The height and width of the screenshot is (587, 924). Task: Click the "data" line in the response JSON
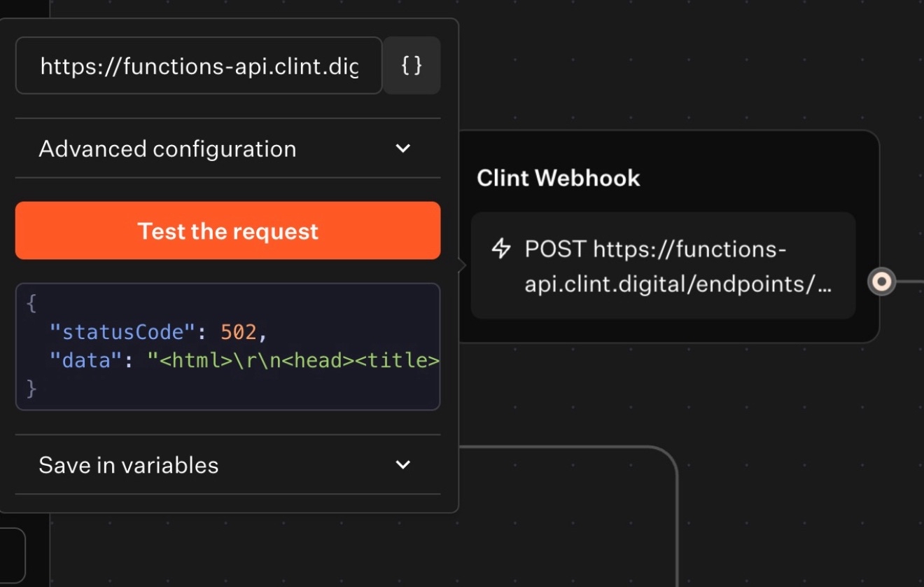(244, 360)
